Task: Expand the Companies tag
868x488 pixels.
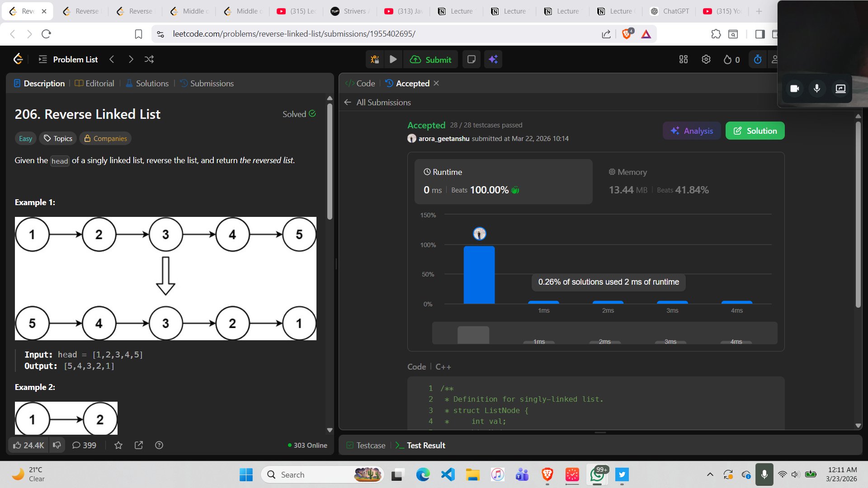Action: click(105, 139)
